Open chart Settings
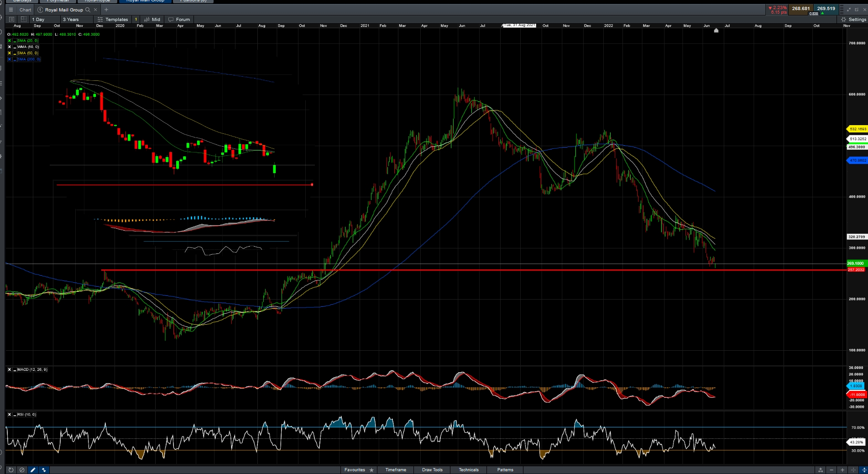868x474 pixels. pos(853,19)
